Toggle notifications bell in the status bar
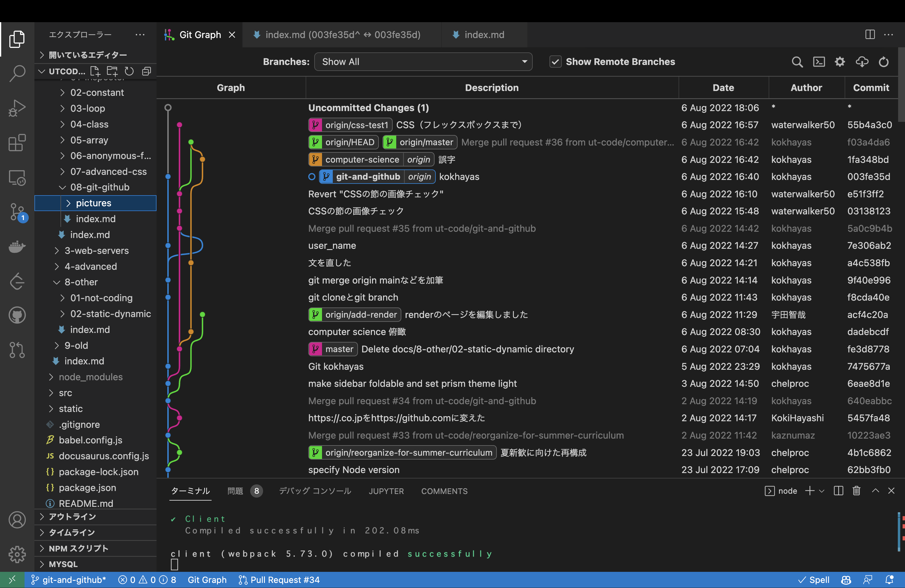905x588 pixels. (x=890, y=580)
